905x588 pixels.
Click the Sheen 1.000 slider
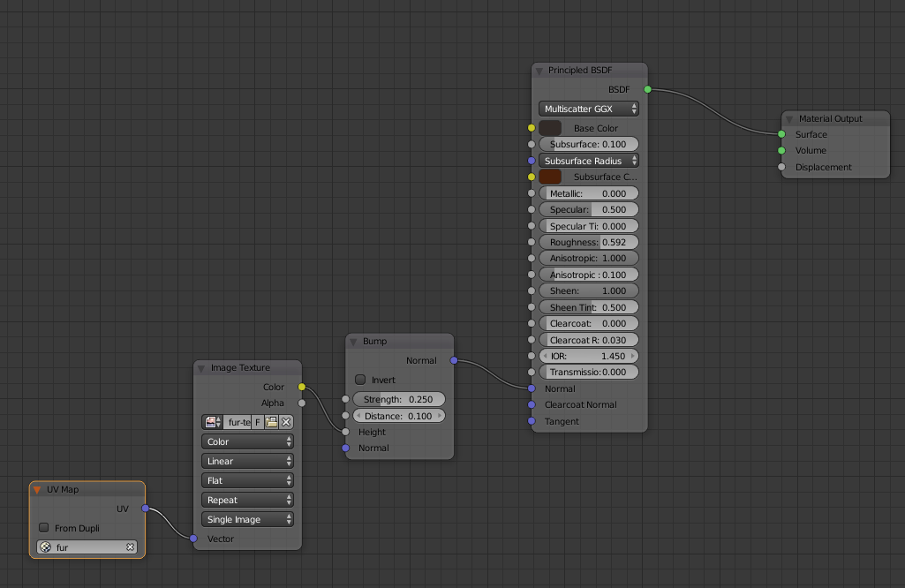pyautogui.click(x=589, y=290)
